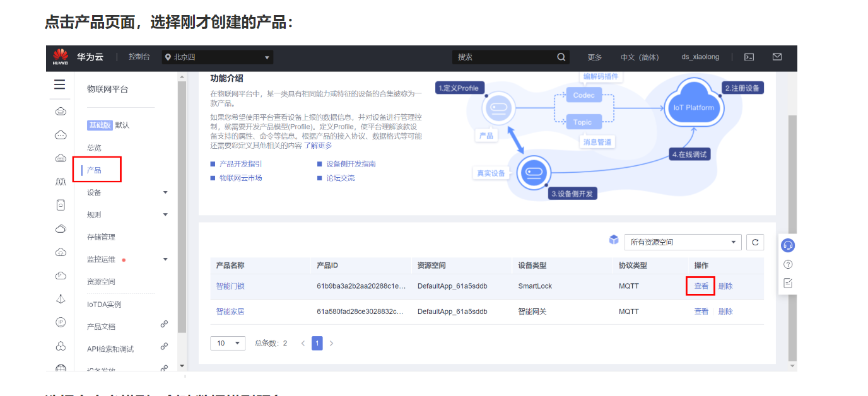The image size is (868, 396).
Task: Select 产品 in the sidebar
Action: pos(94,170)
